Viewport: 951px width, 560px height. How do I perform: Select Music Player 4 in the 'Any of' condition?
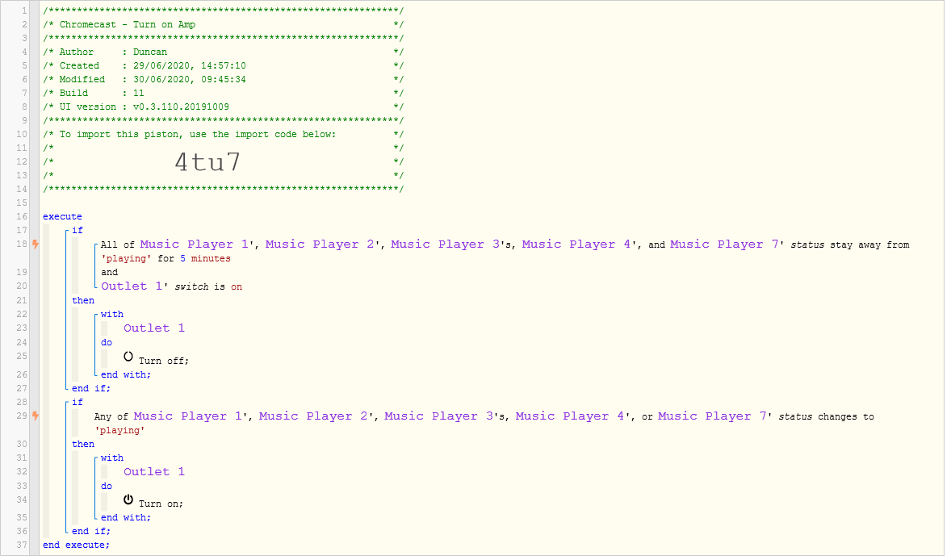(x=570, y=416)
